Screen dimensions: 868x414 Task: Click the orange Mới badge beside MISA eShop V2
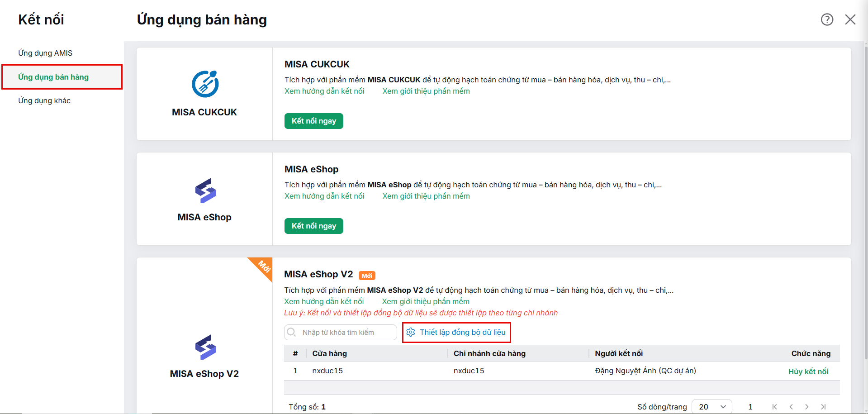click(367, 276)
